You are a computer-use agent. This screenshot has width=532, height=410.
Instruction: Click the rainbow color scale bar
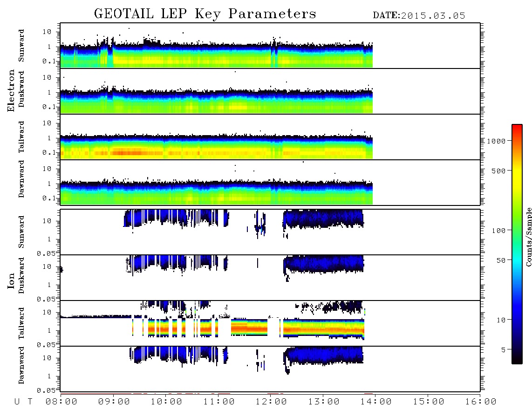[x=517, y=245]
